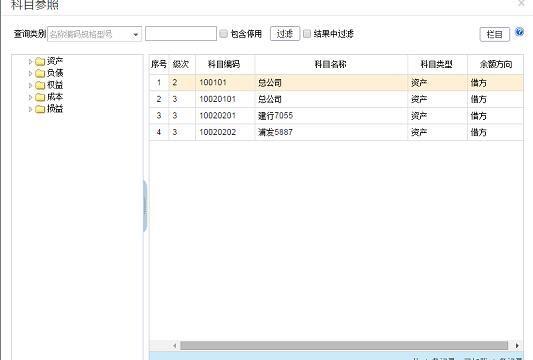This screenshot has height=360, width=533.
Task: Select the 权益 tree label
Action: click(x=55, y=85)
